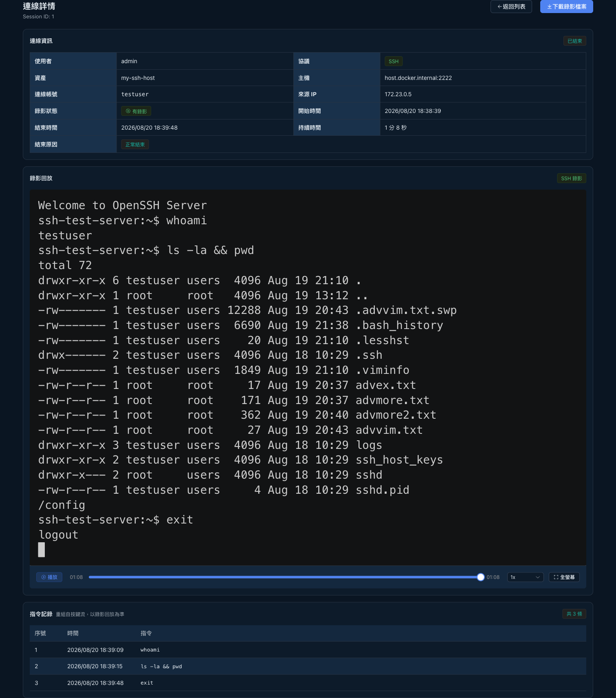Screen dimensions: 616x698
Task: Click the 共 3 條 count tag
Action: click(x=574, y=614)
